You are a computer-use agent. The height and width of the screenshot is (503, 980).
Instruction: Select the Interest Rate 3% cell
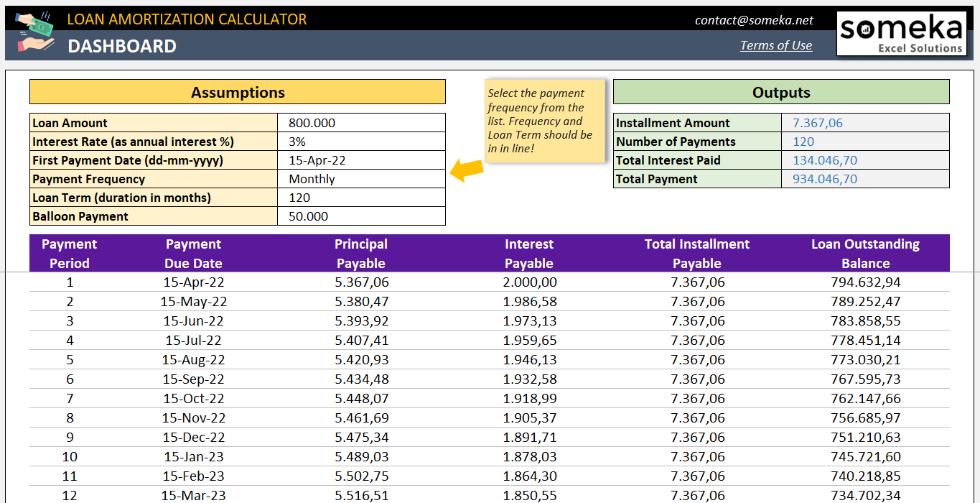point(361,142)
